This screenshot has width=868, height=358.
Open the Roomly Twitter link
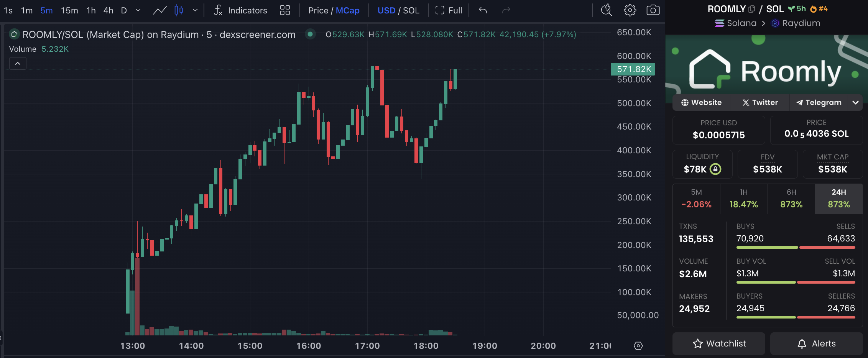point(760,102)
